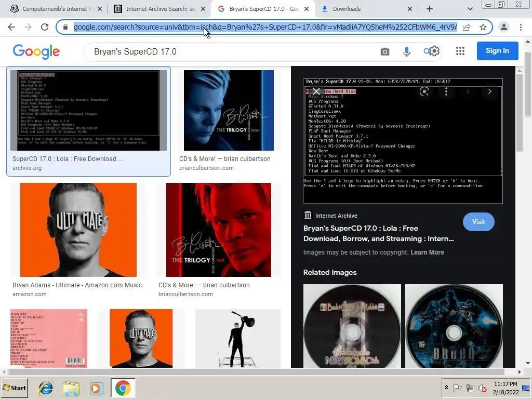Image resolution: width=532 pixels, height=399 pixels.
Task: Open a new browser tab
Action: coord(430,9)
